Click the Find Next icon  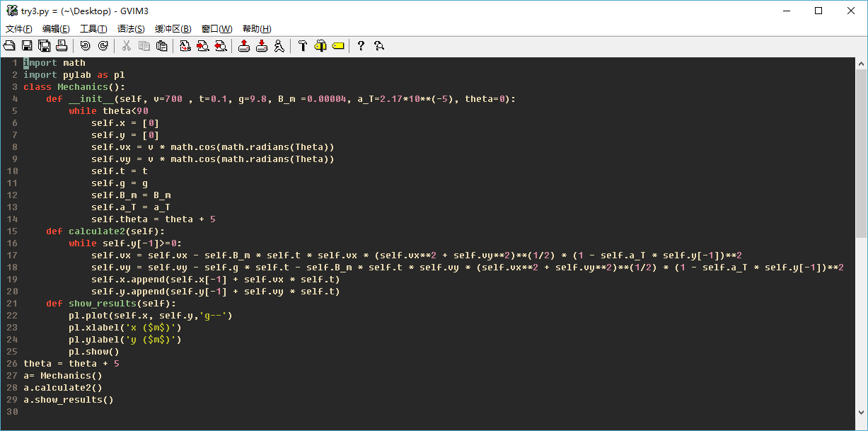click(x=203, y=46)
